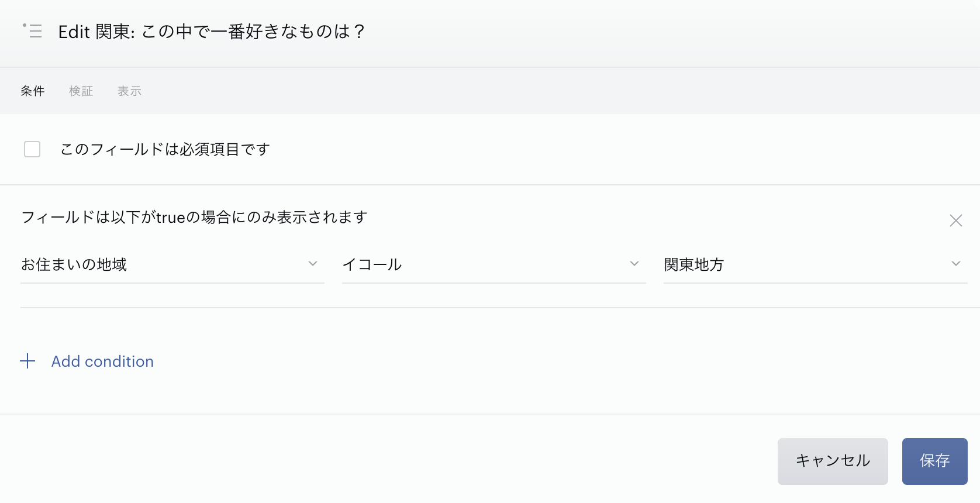Click the chevron arrow of お住まいの地域
The width and height of the screenshot is (980, 503).
[x=313, y=264]
